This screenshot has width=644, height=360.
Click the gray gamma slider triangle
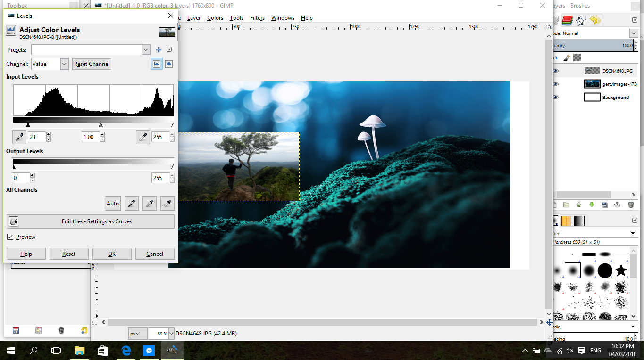pyautogui.click(x=100, y=125)
